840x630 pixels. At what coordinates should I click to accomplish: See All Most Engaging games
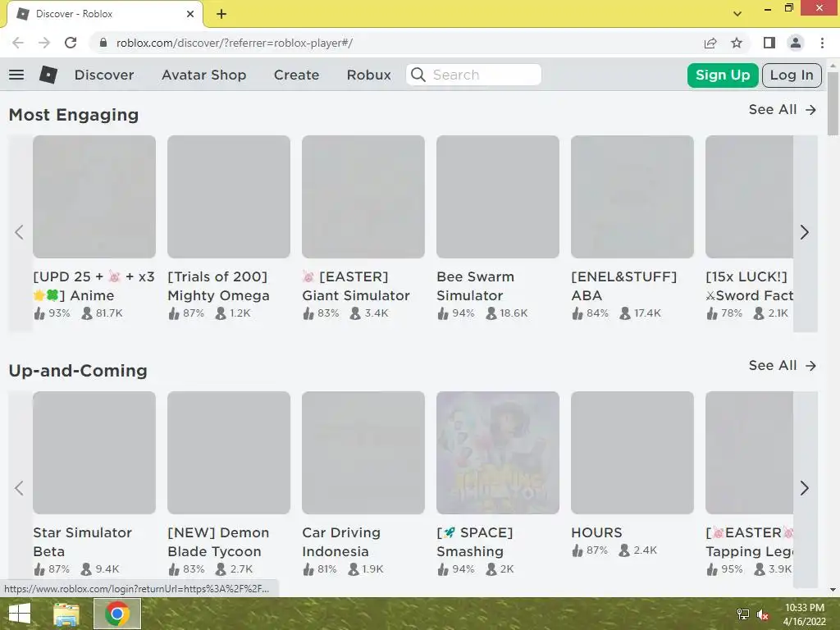[x=783, y=109]
